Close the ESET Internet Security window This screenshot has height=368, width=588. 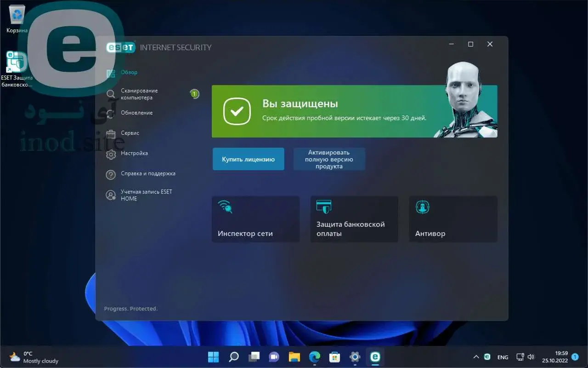coord(490,44)
